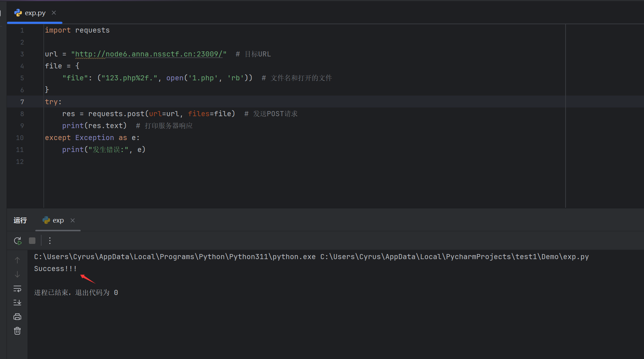Print the console output

point(17,317)
